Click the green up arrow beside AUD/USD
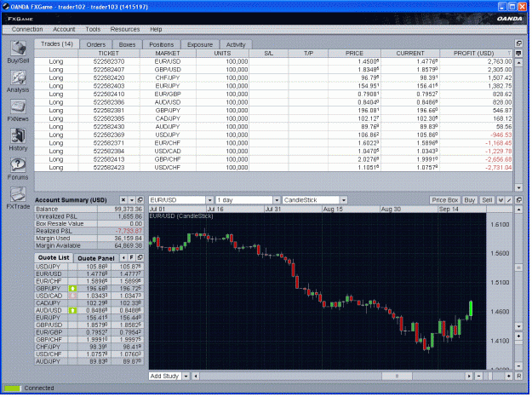Viewport: 532px width, 397px height. [72, 310]
